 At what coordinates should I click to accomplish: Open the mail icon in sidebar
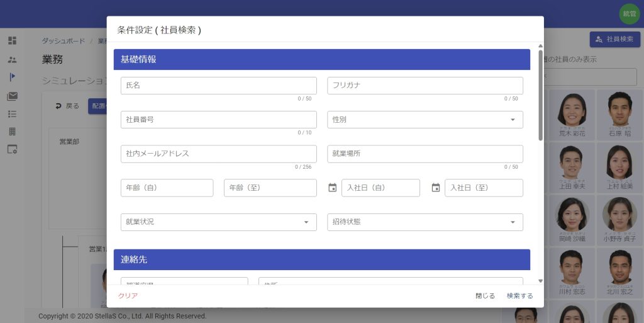tap(12, 96)
